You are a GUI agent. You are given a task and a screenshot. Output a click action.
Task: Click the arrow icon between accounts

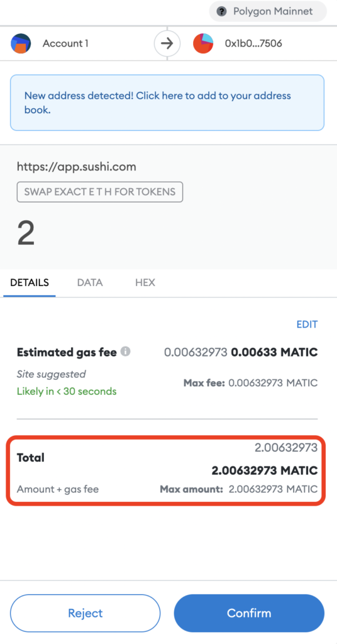[167, 43]
